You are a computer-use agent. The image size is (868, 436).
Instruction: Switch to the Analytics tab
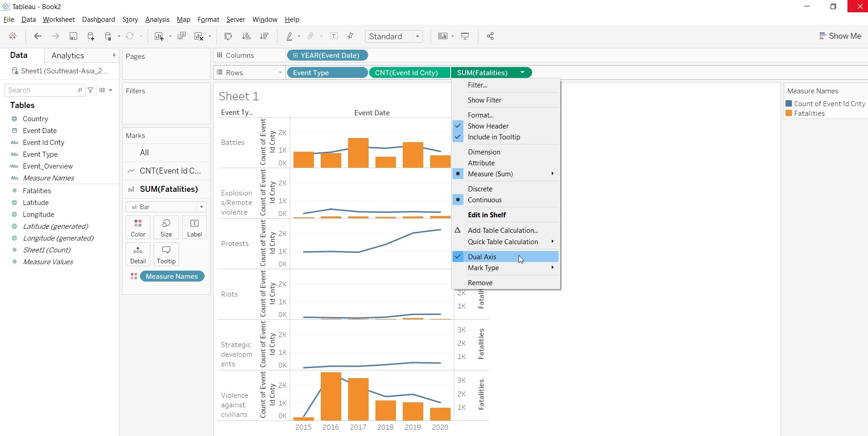tap(68, 56)
